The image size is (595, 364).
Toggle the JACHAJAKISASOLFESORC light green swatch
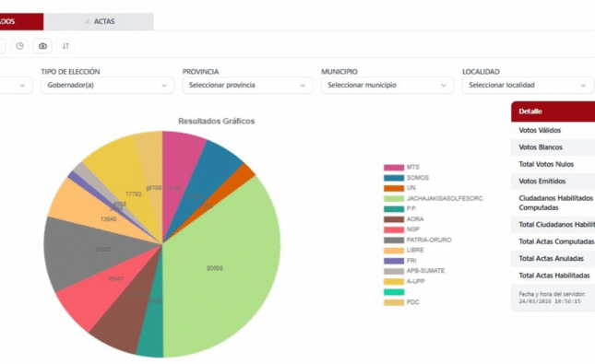coord(394,199)
